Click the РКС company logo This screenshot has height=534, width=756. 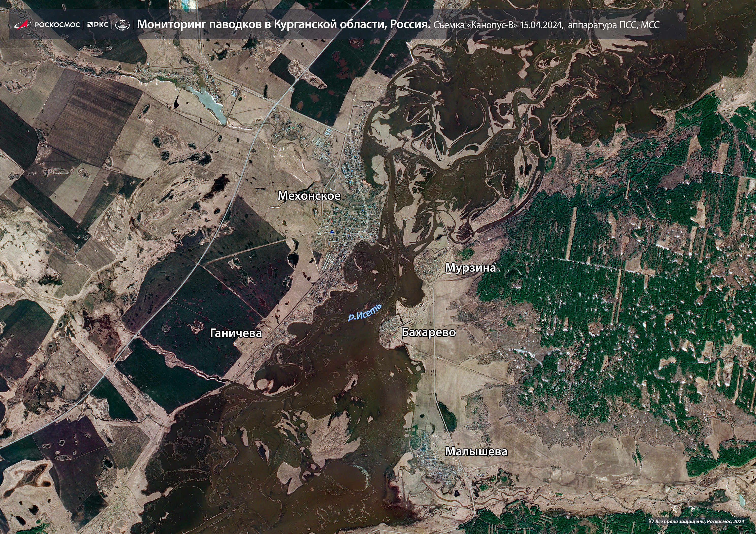pyautogui.click(x=98, y=25)
